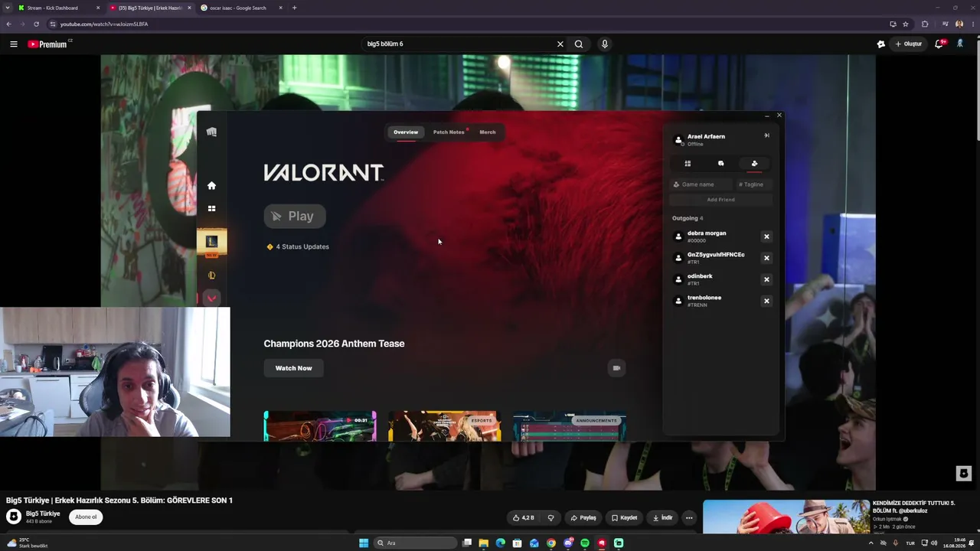Open the Kendimize Dedektif Tuttuk recommended thumbnail
Viewport: 980px width, 551px height.
tap(786, 517)
